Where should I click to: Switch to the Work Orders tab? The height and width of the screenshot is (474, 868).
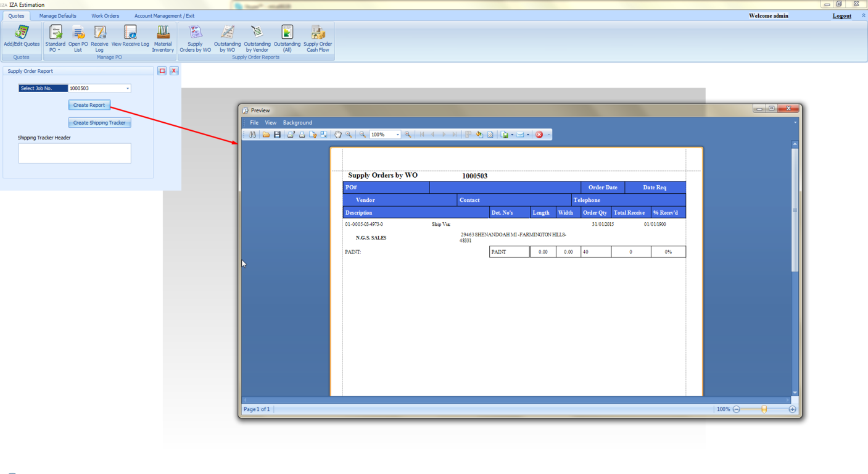pos(105,16)
